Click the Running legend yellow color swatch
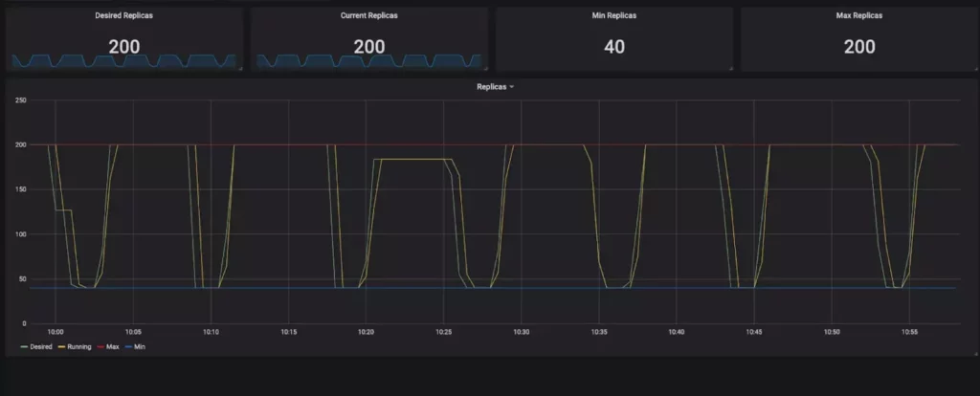980x396 pixels. click(61, 346)
